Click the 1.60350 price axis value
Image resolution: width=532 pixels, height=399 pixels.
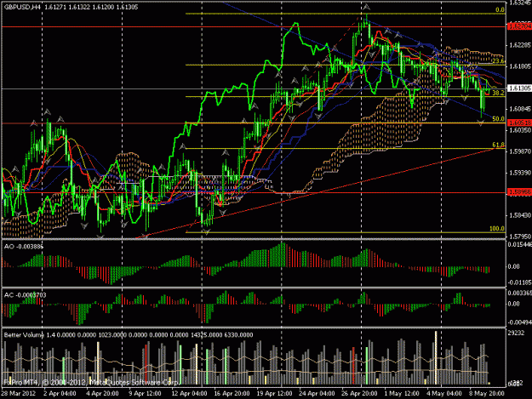pyautogui.click(x=520, y=130)
